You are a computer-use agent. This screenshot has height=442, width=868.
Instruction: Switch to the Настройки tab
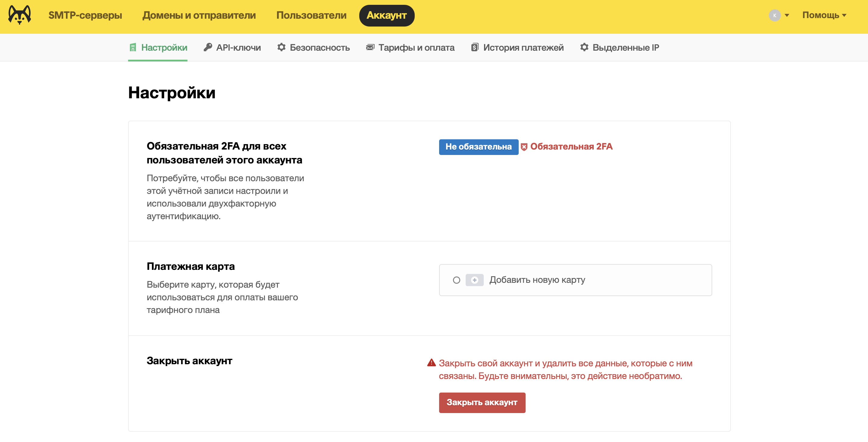(158, 48)
